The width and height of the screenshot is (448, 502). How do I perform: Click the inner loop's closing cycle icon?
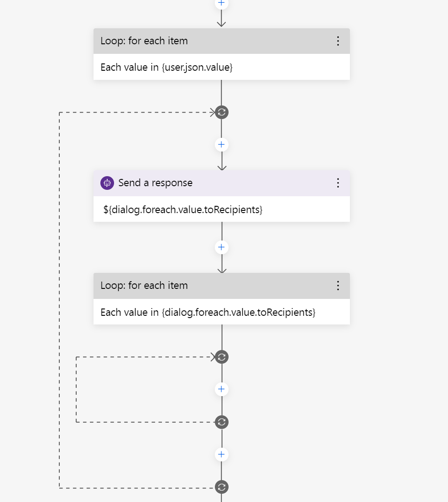click(221, 422)
